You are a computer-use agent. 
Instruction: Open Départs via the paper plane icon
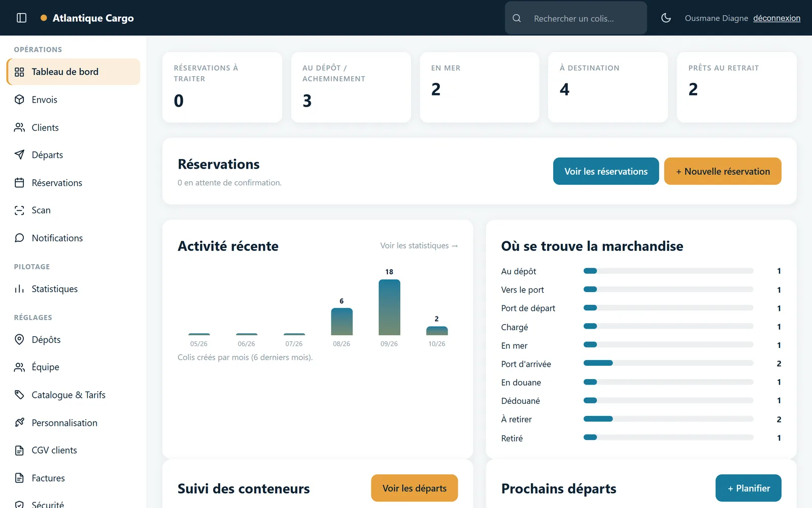[x=19, y=155]
